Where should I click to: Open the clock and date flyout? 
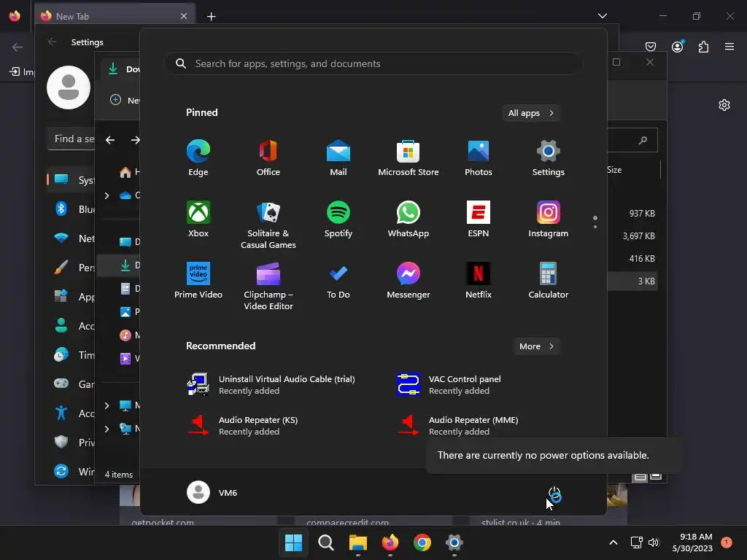[692, 542]
